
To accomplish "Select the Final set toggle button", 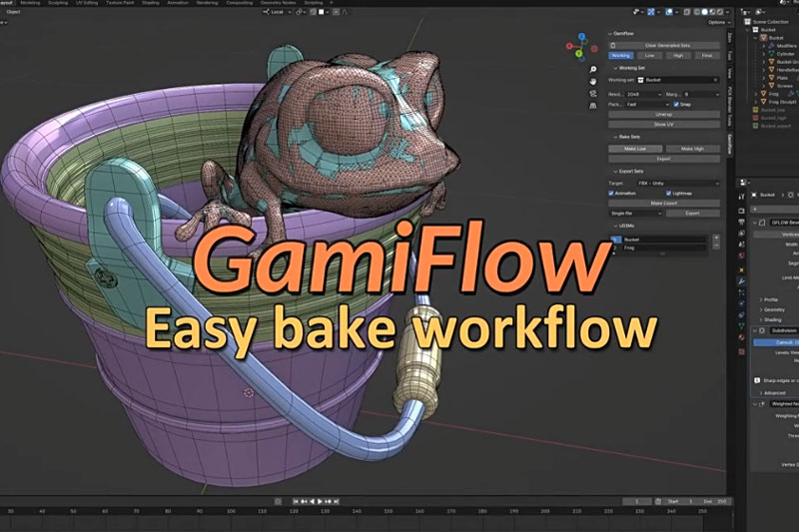I will [707, 56].
